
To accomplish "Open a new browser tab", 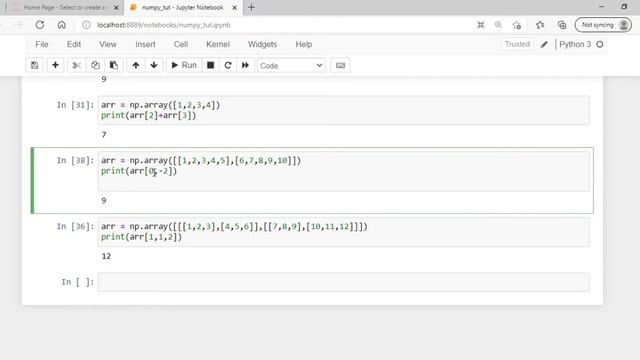I will [x=251, y=7].
